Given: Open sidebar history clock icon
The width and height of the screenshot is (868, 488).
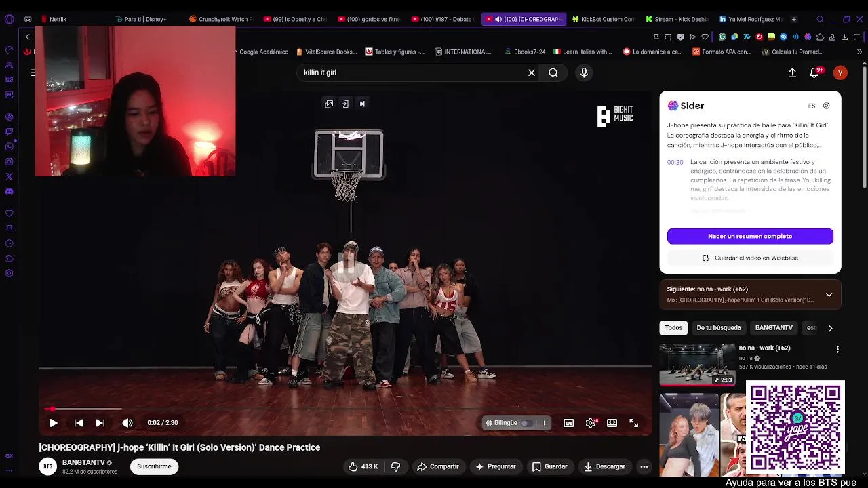Looking at the screenshot, I should pyautogui.click(x=9, y=243).
